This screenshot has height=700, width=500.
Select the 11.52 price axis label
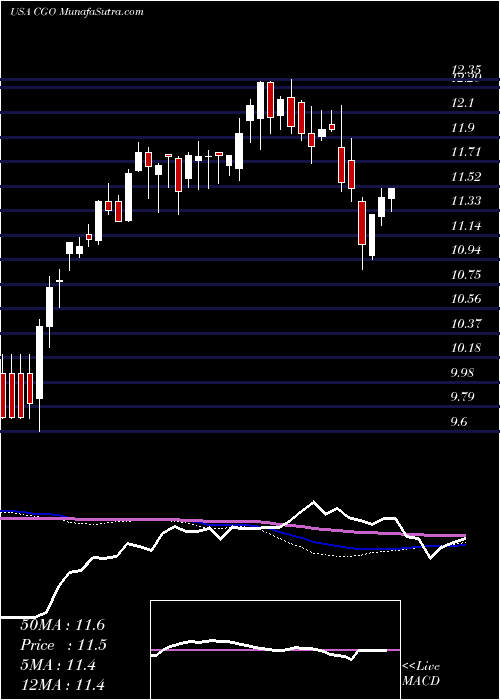tap(466, 177)
